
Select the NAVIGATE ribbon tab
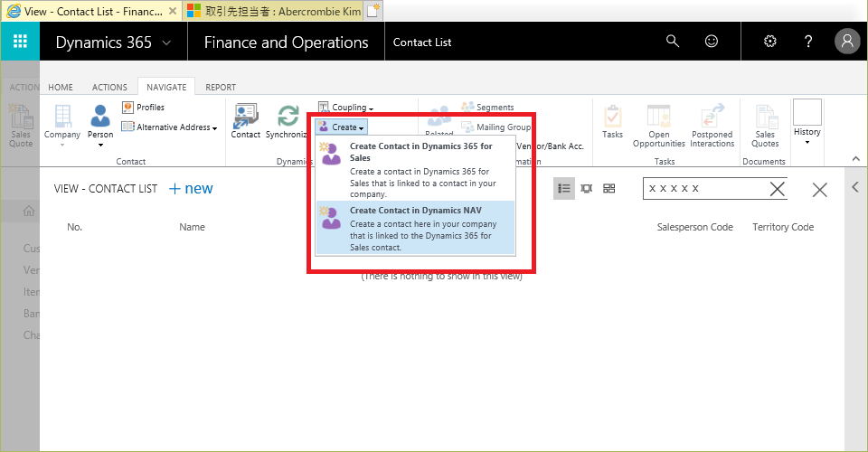[166, 88]
